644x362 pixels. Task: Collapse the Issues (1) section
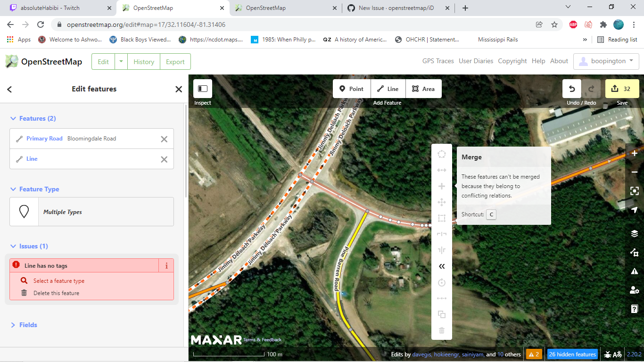click(x=29, y=246)
